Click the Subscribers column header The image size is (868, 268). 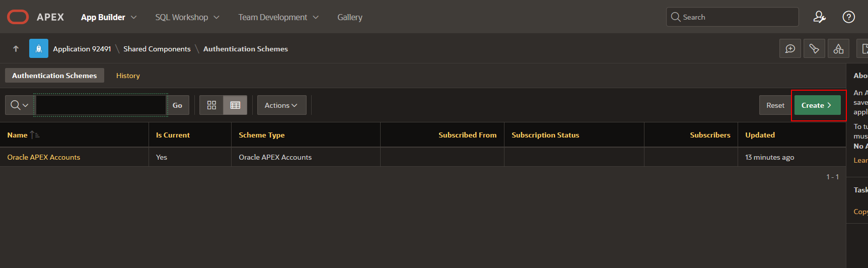(x=710, y=135)
